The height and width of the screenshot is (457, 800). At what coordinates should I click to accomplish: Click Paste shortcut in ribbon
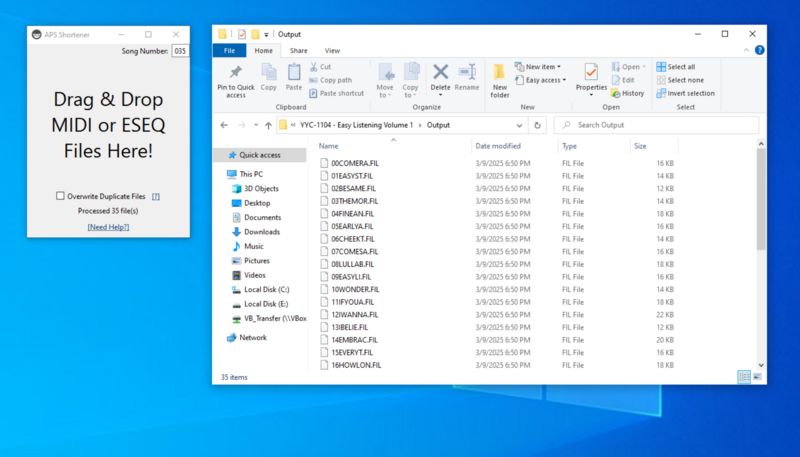click(337, 93)
